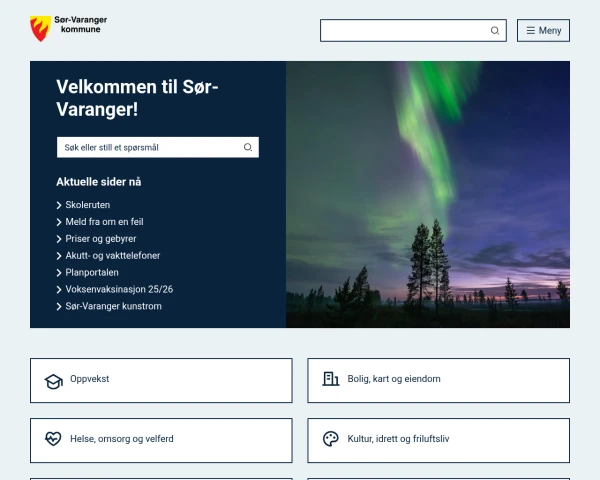Click the palette icon for Kultur

coord(330,439)
